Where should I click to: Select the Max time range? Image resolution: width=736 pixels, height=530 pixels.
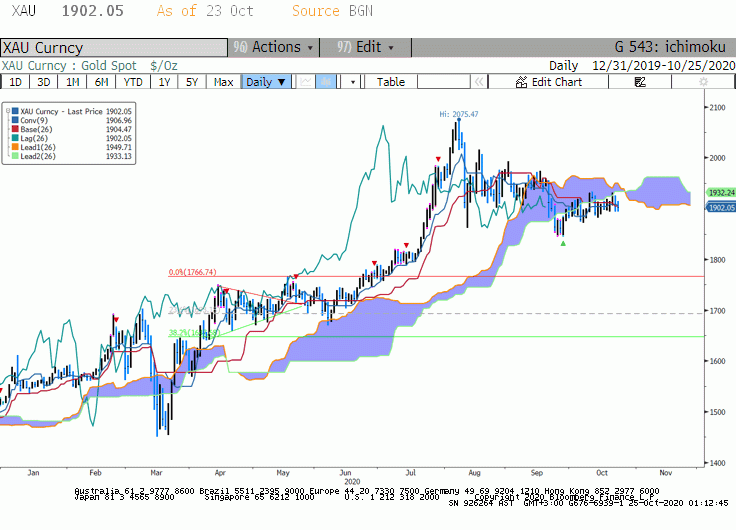pos(223,82)
